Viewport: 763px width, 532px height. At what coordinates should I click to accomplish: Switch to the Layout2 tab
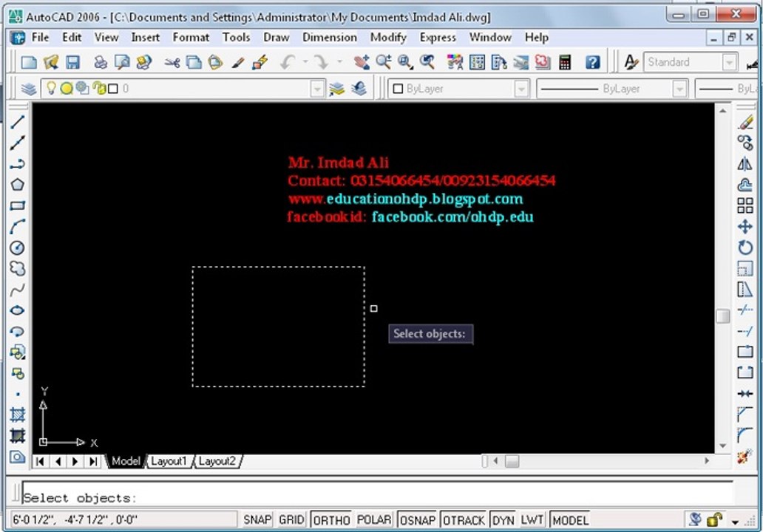pyautogui.click(x=217, y=461)
